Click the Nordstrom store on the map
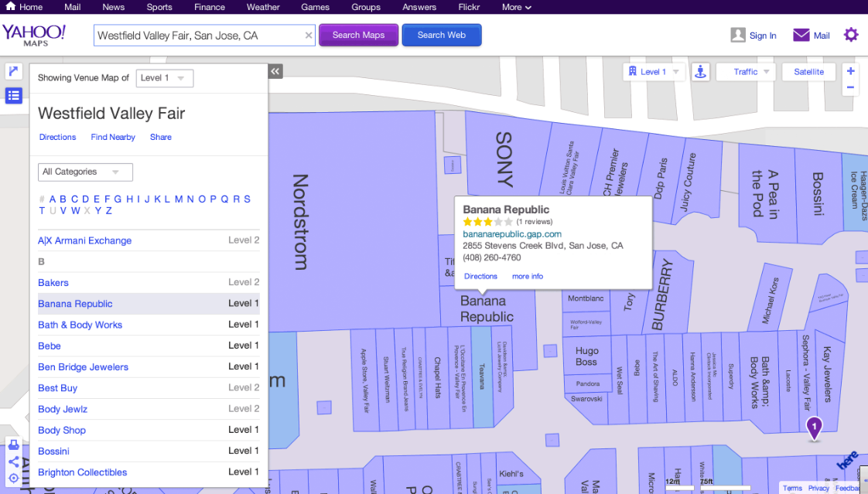The width and height of the screenshot is (868, 494). coord(299,222)
